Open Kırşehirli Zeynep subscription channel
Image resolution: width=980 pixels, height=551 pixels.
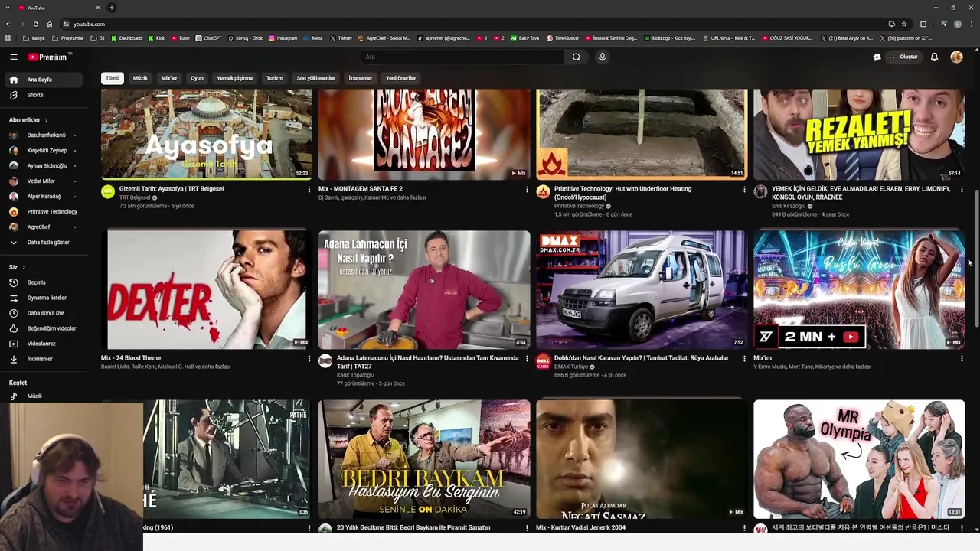click(x=44, y=151)
